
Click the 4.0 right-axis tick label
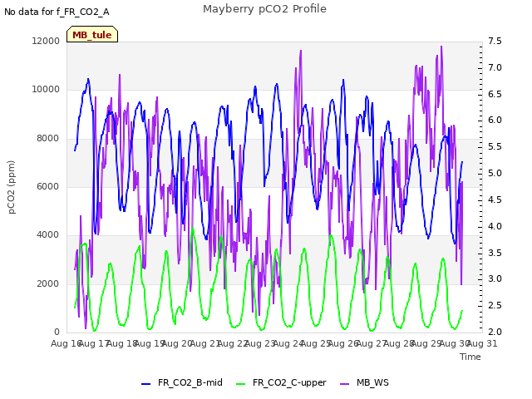tap(495, 226)
